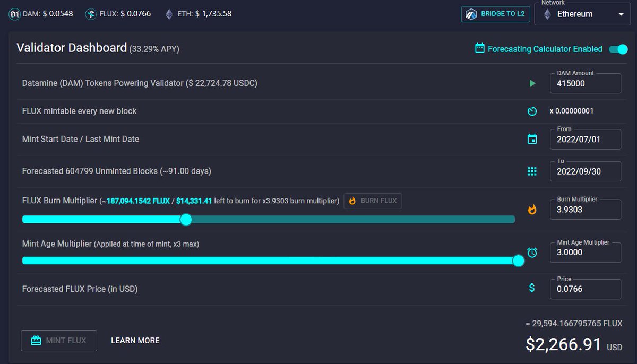The image size is (637, 364).
Task: Click the Forecasted 604799 Unminted Blocks text
Action: [x=117, y=171]
